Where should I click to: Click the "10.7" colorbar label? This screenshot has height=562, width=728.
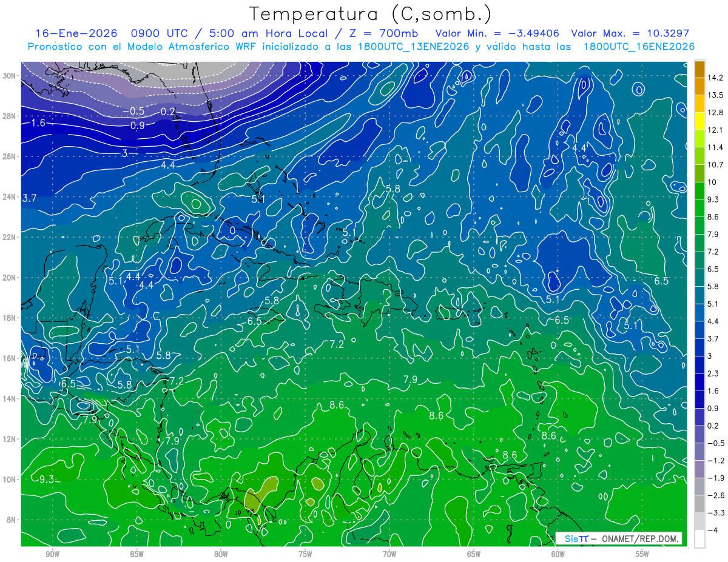click(x=715, y=165)
